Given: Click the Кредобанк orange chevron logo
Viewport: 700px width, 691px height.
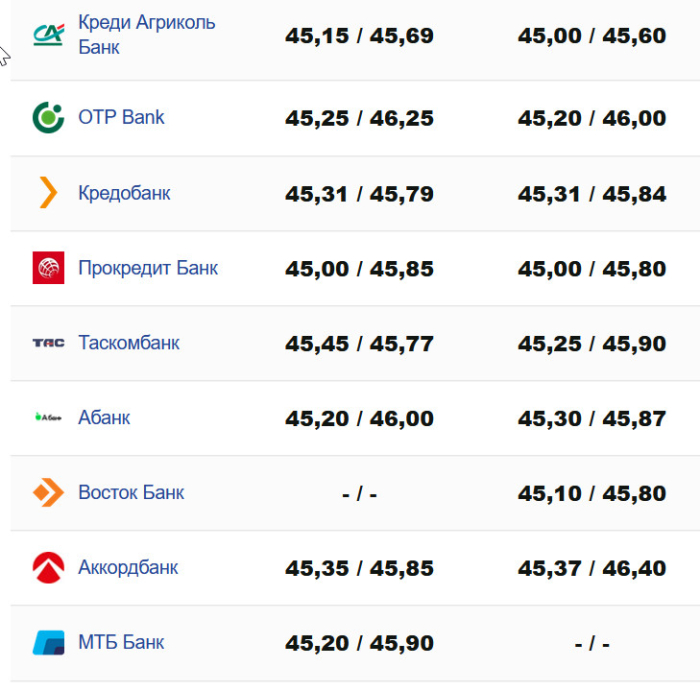Looking at the screenshot, I should click(x=48, y=192).
